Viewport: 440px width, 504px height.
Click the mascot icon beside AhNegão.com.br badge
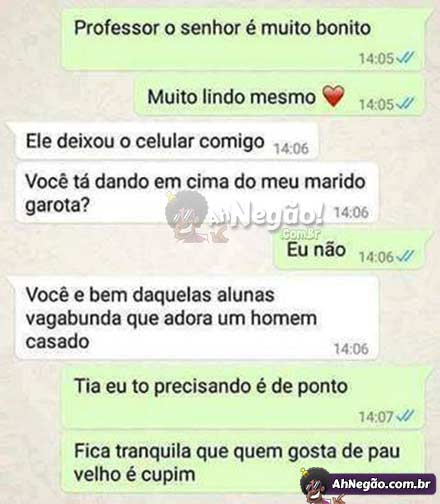tap(313, 486)
